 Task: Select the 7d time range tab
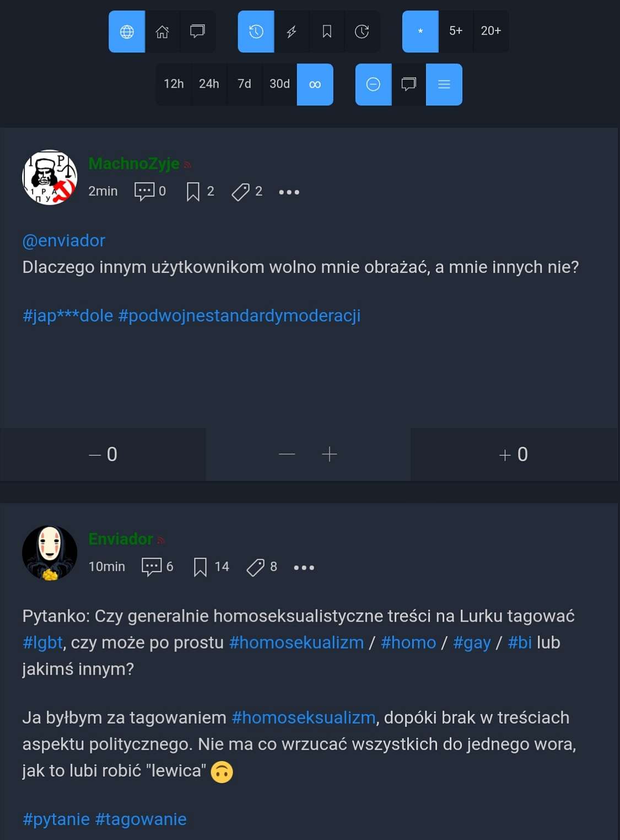(244, 84)
